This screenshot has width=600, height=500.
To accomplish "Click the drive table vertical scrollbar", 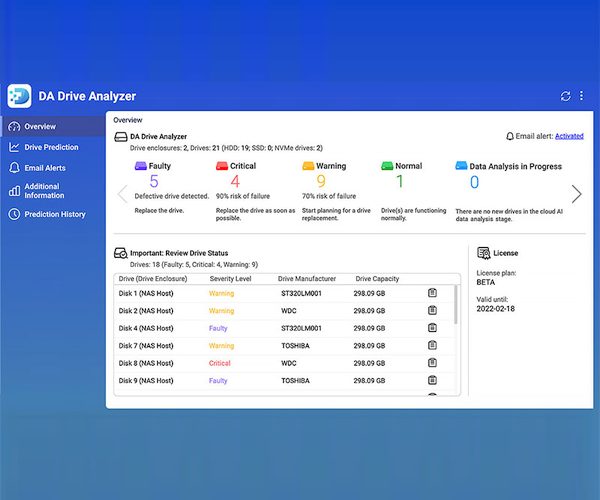I will click(456, 305).
